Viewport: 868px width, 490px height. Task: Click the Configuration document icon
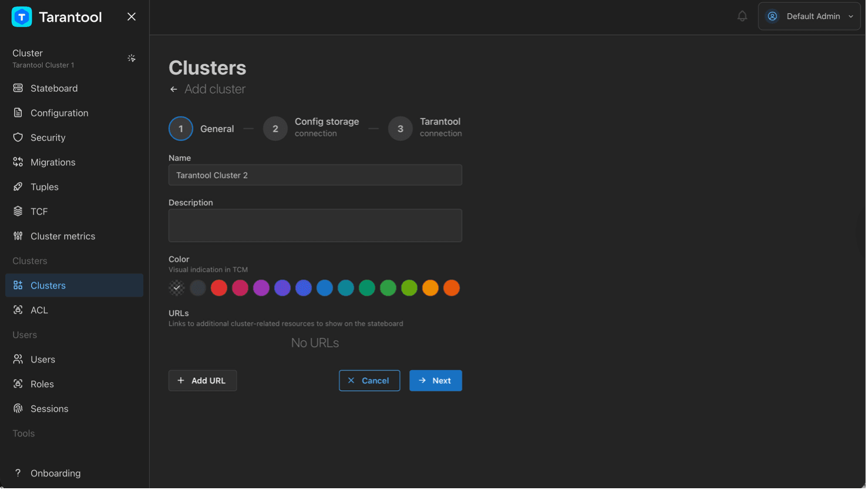(x=18, y=113)
